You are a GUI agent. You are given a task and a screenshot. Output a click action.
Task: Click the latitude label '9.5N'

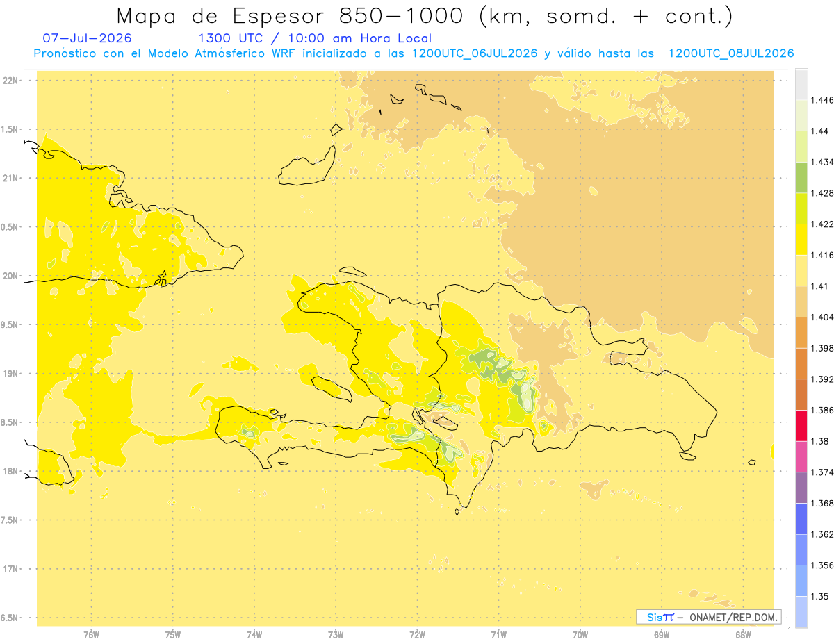click(10, 324)
